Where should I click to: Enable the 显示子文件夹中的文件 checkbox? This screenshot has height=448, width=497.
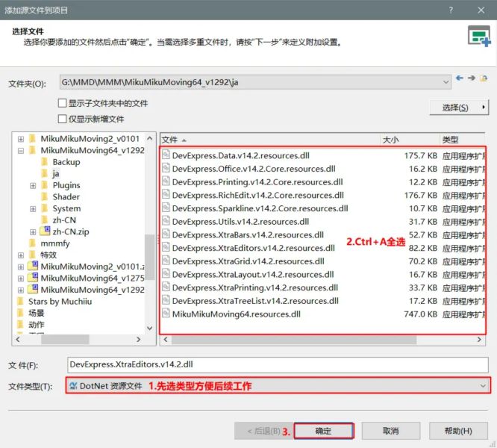pos(63,103)
